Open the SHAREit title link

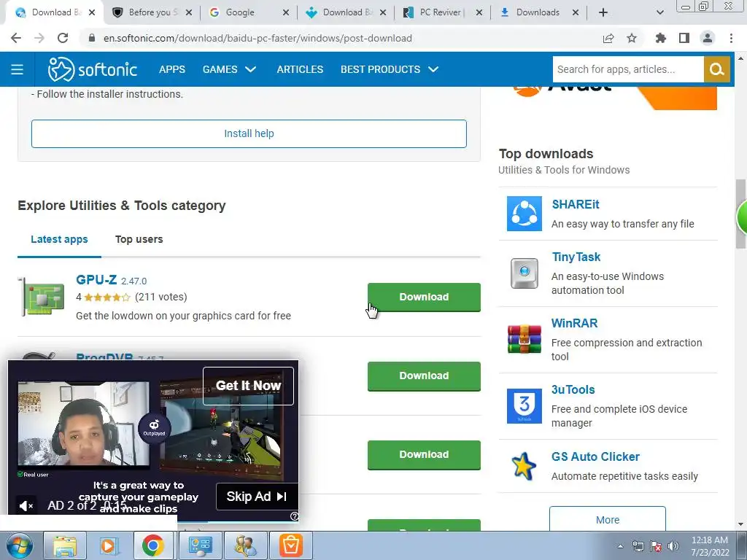pos(576,204)
